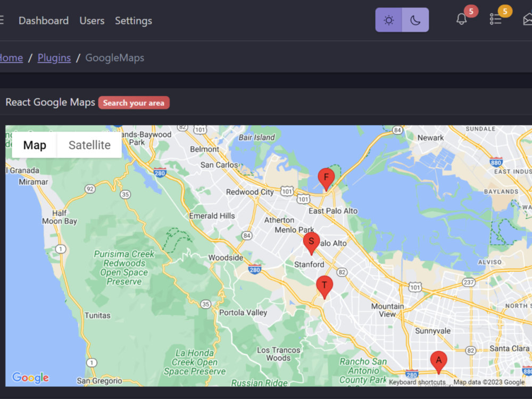The image size is (532, 399).
Task: Click the Bair Island map label
Action: tap(256, 137)
